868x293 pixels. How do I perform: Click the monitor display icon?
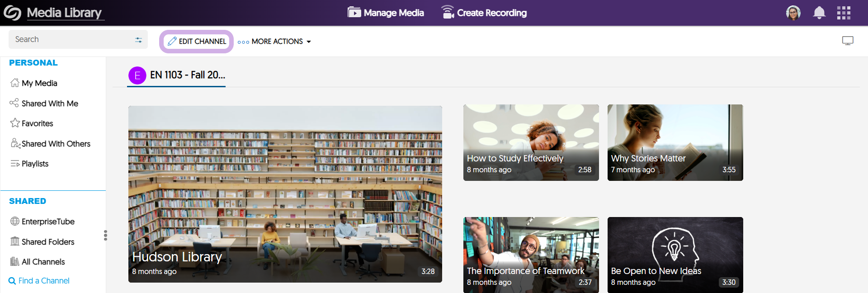pyautogui.click(x=848, y=41)
